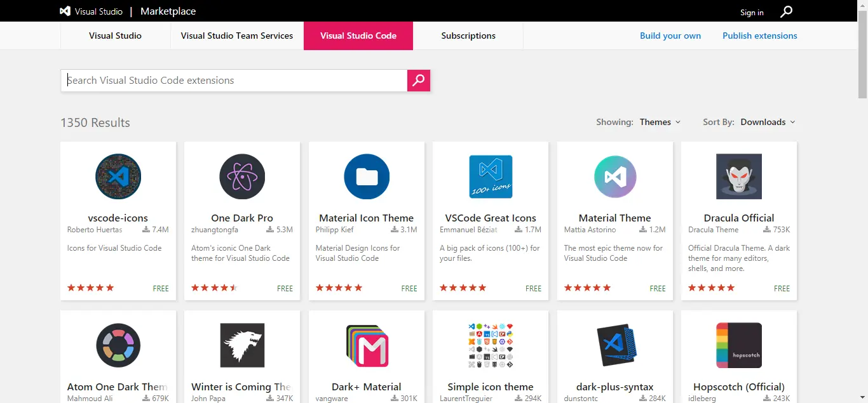Image resolution: width=868 pixels, height=403 pixels.
Task: Click the header search magnifier icon
Action: pos(787,11)
